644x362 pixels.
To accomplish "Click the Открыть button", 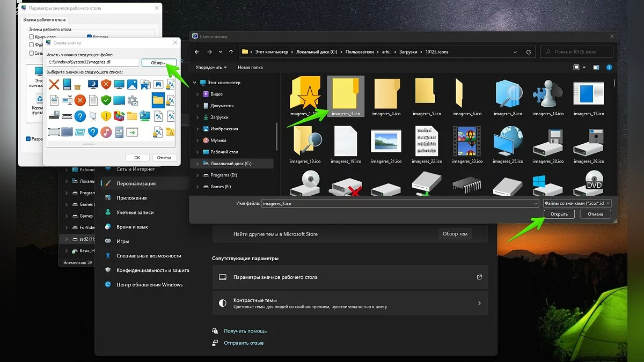I will [x=559, y=214].
